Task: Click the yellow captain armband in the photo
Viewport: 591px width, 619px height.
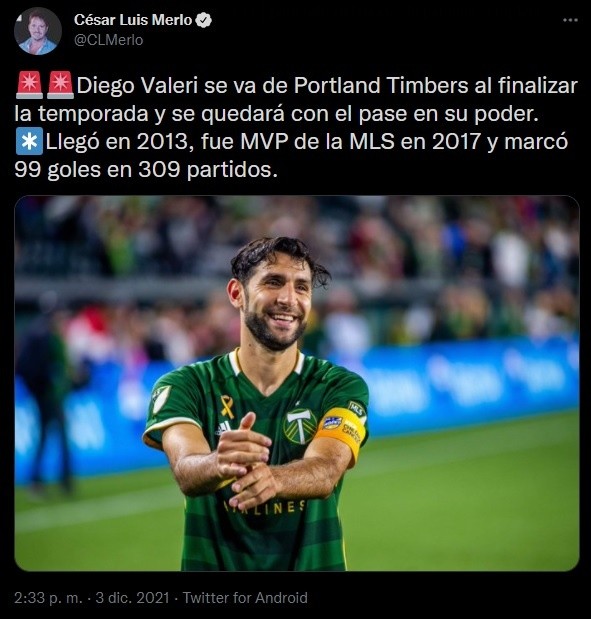Action: tap(340, 432)
